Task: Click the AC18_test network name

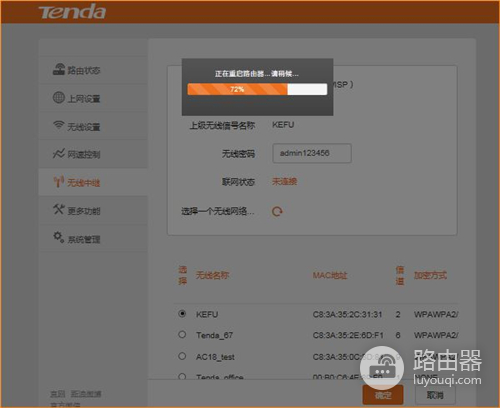Action: (215, 357)
